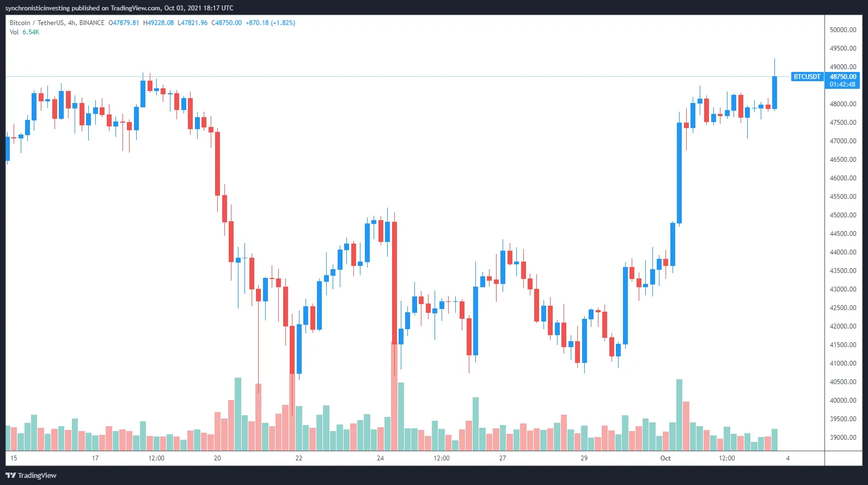Click the 45000.00 price axis label
This screenshot has width=868, height=485.
pos(843,215)
